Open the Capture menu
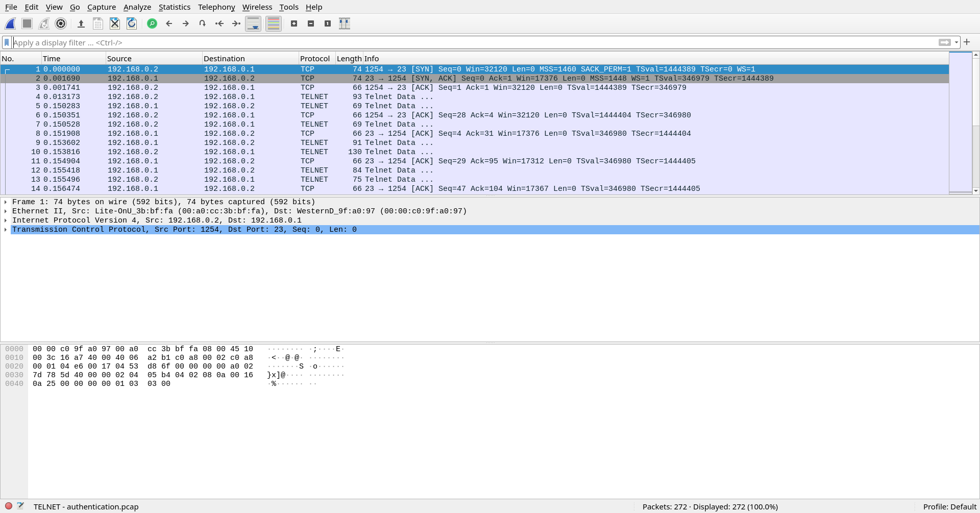 pyautogui.click(x=102, y=7)
